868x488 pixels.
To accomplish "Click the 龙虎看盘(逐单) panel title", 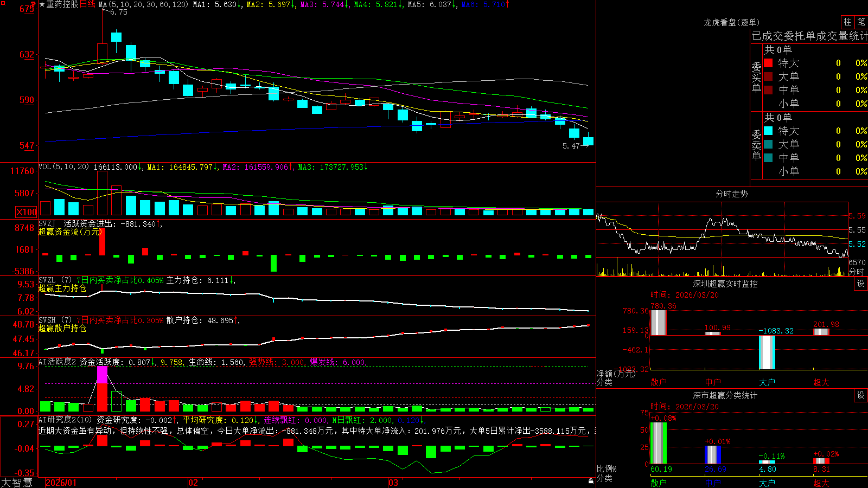I will tap(731, 22).
